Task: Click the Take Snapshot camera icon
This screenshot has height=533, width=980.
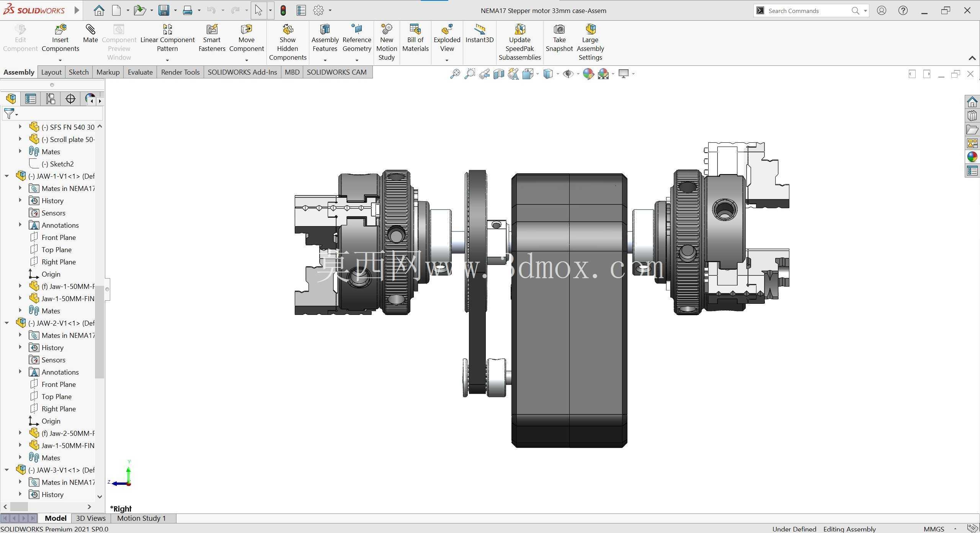Action: pyautogui.click(x=559, y=29)
